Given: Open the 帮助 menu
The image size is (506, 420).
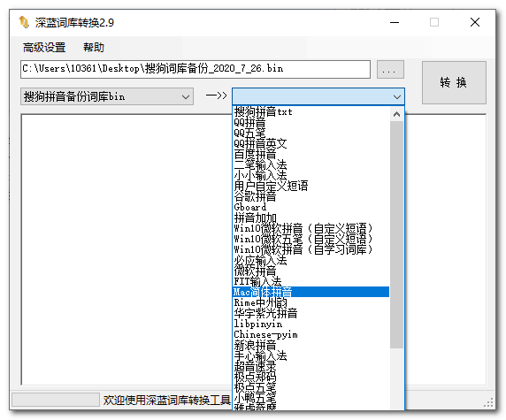Looking at the screenshot, I should [x=94, y=48].
